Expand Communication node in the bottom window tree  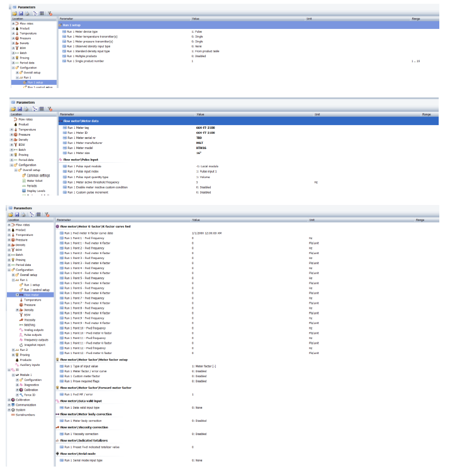[x=9, y=405]
